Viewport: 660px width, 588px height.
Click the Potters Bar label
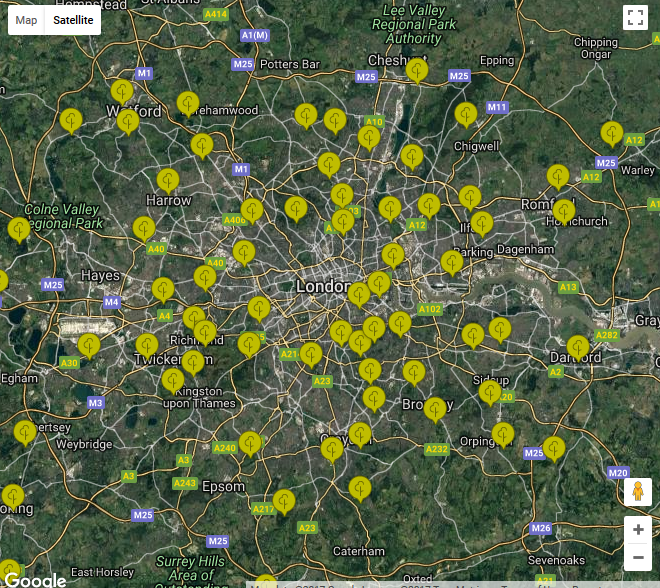click(x=290, y=64)
